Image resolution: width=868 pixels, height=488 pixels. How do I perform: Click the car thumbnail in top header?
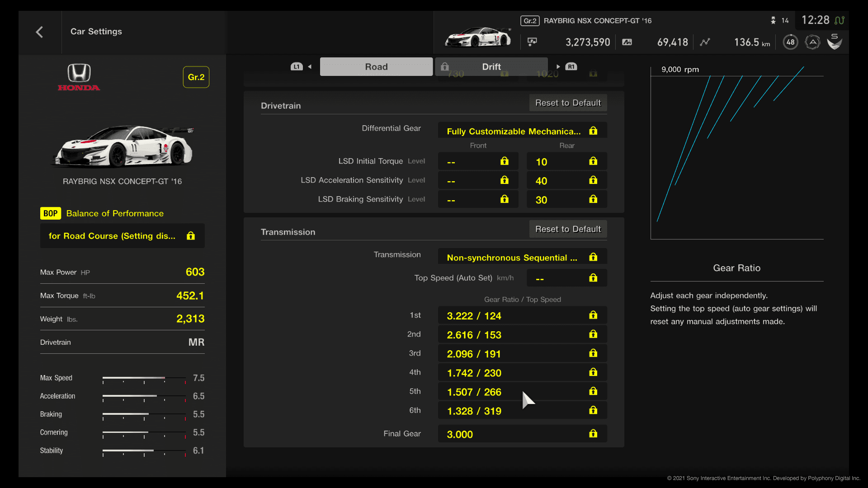478,37
